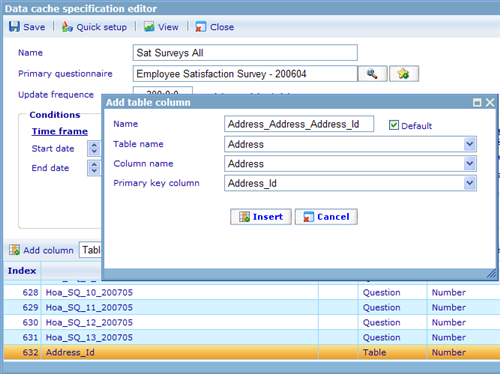This screenshot has height=374, width=500.
Task: Open Quick setup from toolbar
Action: point(94,27)
